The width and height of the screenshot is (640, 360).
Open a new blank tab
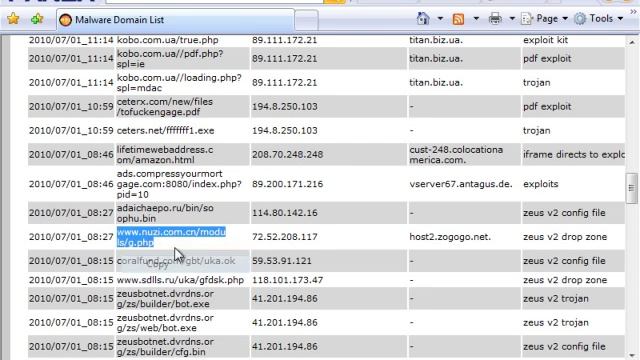point(306,20)
